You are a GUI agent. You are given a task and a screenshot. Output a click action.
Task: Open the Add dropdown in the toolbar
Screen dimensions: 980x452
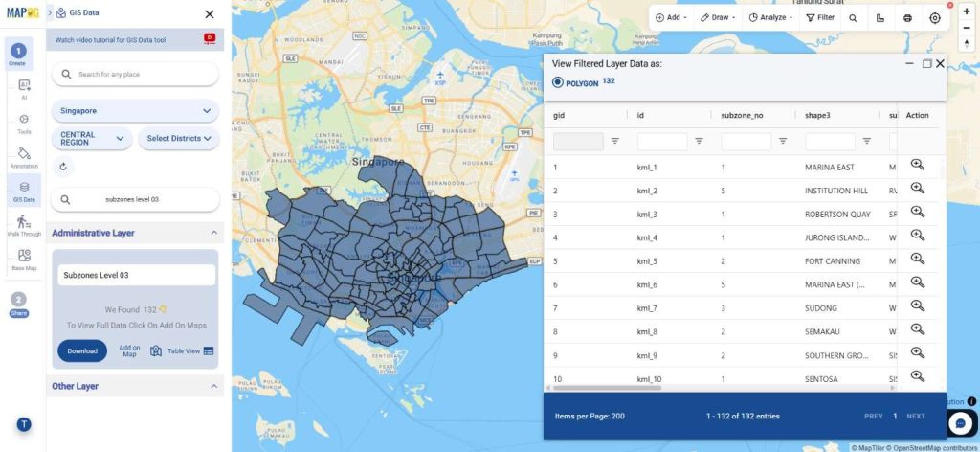(x=671, y=18)
